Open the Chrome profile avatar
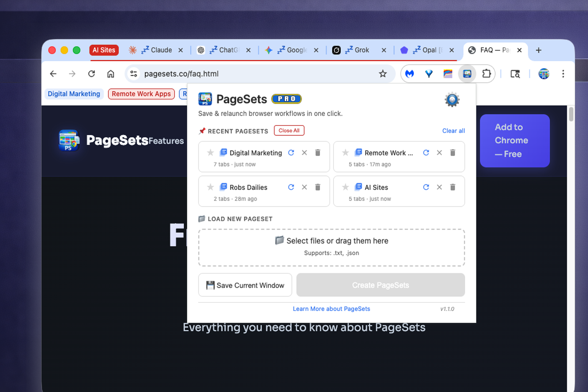Image resolution: width=588 pixels, height=392 pixels. [544, 74]
